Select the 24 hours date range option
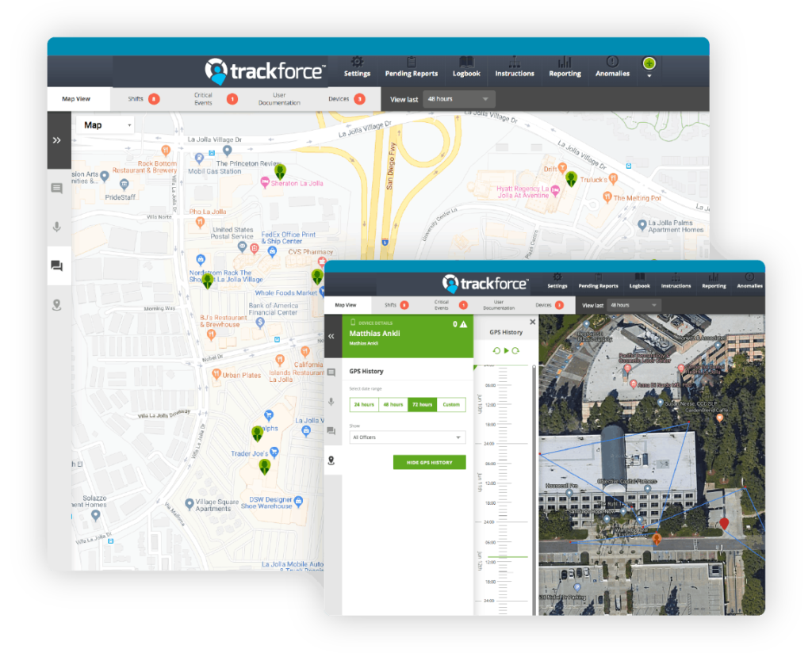The height and width of the screenshot is (653, 812). coord(363,404)
